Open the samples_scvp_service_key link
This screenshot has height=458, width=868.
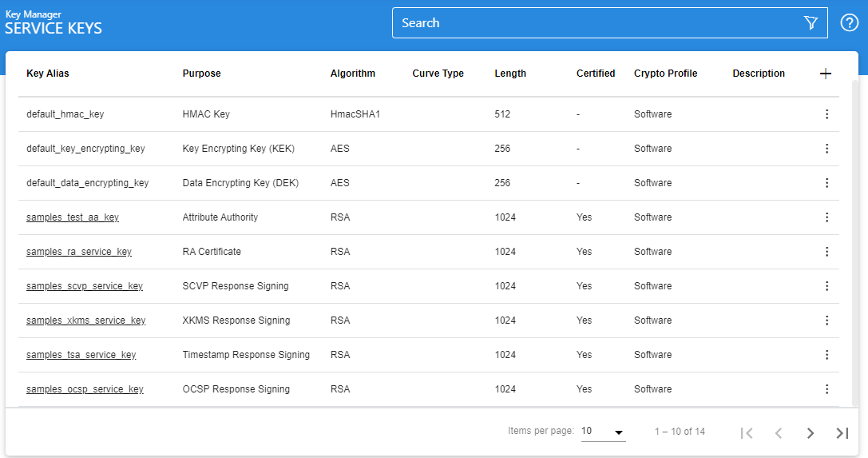pyautogui.click(x=85, y=286)
